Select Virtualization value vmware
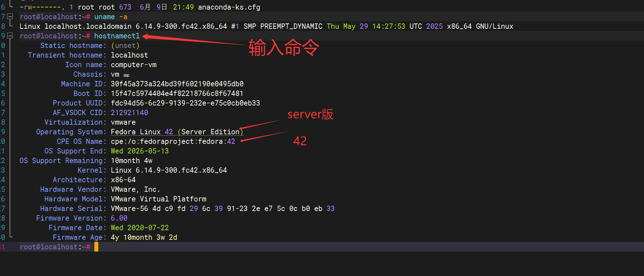Screen dimensions: 644x276 click(123, 122)
